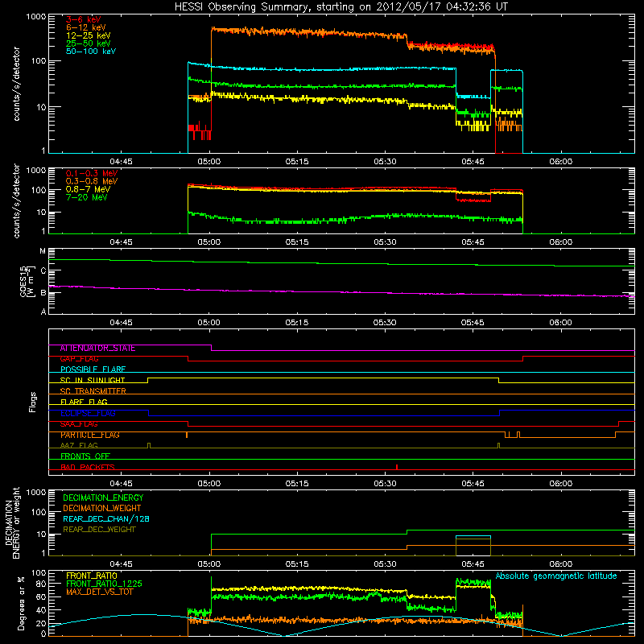Click the Absolute geomagnetic latitude label
This screenshot has height=644, width=644.
[556, 576]
